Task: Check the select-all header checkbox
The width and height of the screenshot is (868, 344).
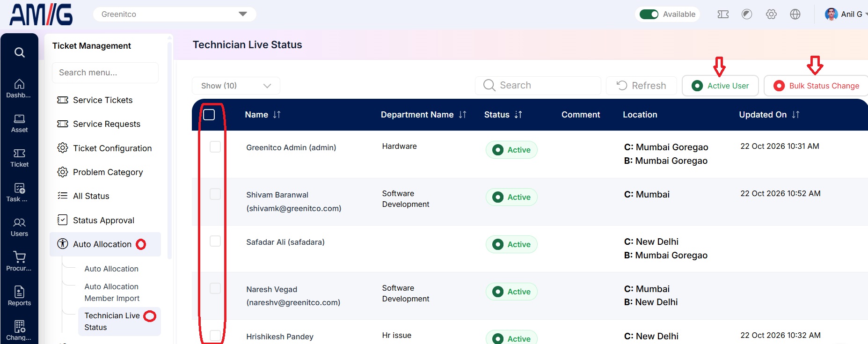Action: [209, 115]
